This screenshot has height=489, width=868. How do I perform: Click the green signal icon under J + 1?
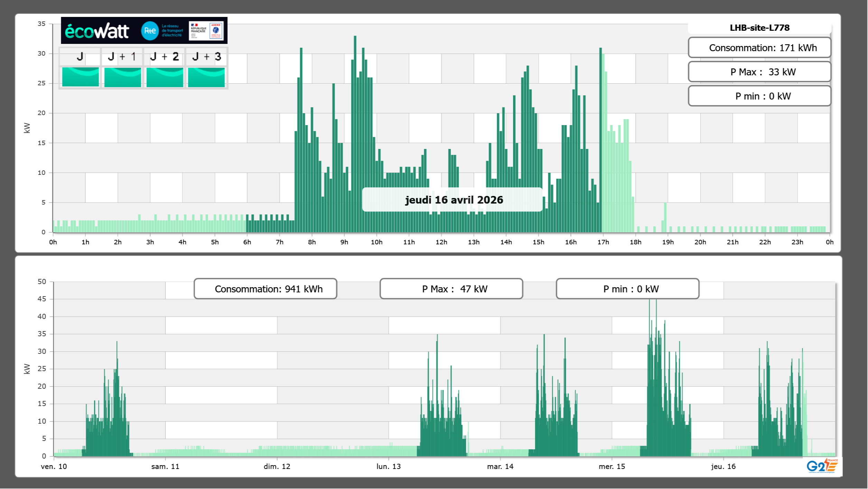tap(123, 77)
